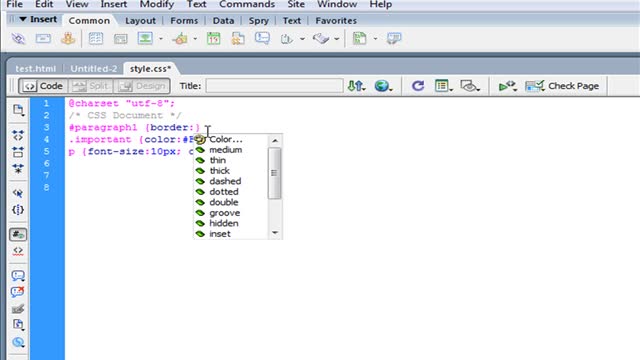Insert a Comment icon
The width and height of the screenshot is (640, 360).
pos(262,39)
